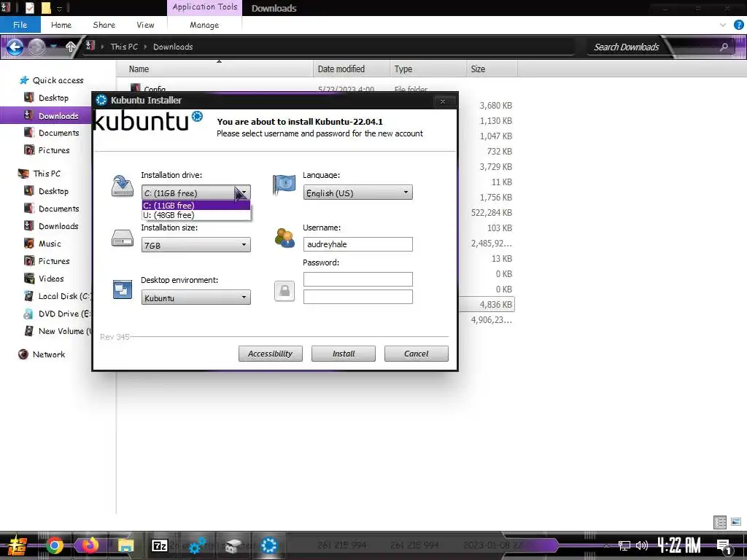Click the Username field with audreyhale
The width and height of the screenshot is (747, 560).
pyautogui.click(x=357, y=244)
